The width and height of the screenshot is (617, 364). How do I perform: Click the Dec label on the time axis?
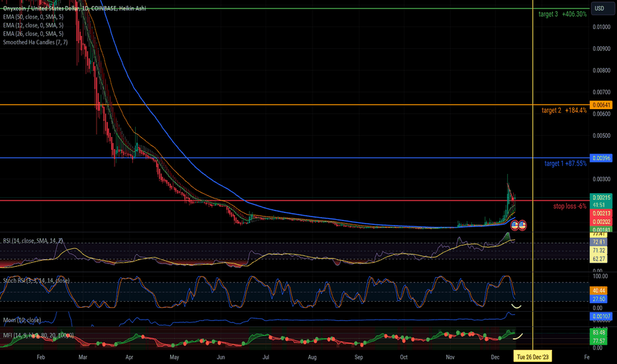(x=495, y=357)
